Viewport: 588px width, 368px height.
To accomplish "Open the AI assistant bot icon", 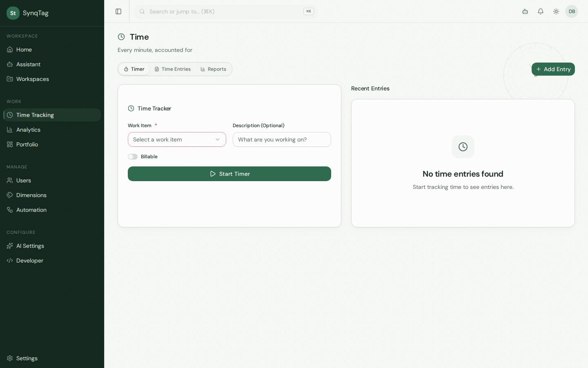I will (x=525, y=11).
